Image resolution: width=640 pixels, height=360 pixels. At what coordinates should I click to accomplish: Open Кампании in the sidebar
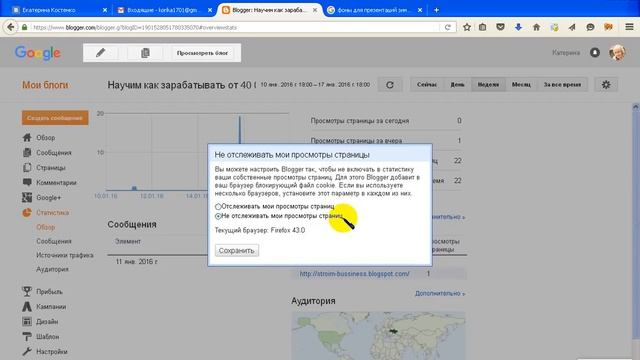(51, 307)
